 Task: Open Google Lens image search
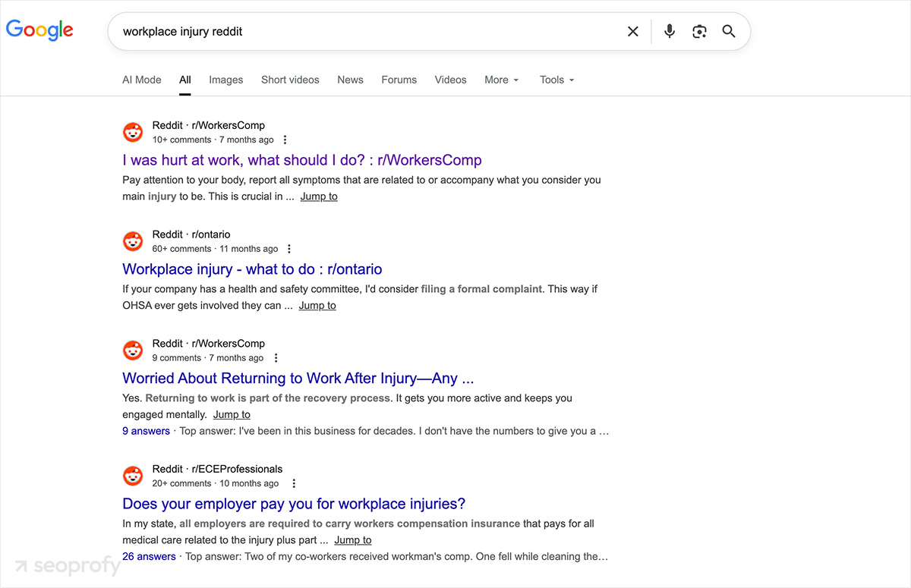click(698, 31)
